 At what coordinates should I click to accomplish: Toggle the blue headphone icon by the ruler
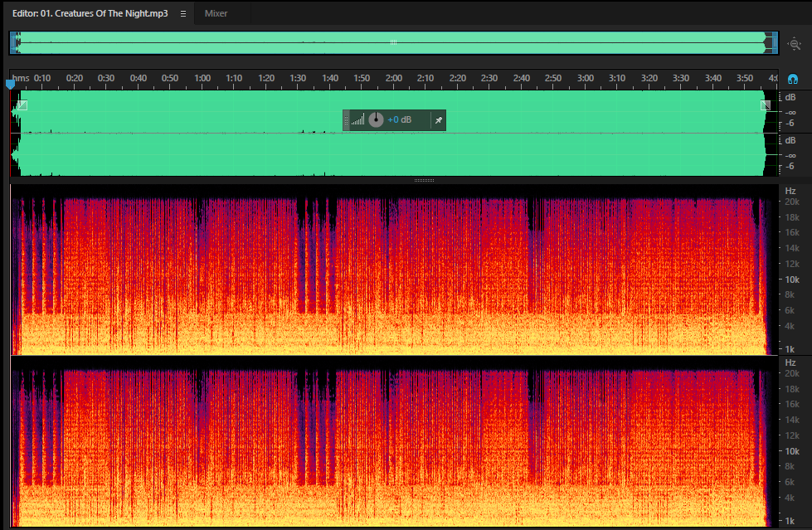pyautogui.click(x=793, y=80)
